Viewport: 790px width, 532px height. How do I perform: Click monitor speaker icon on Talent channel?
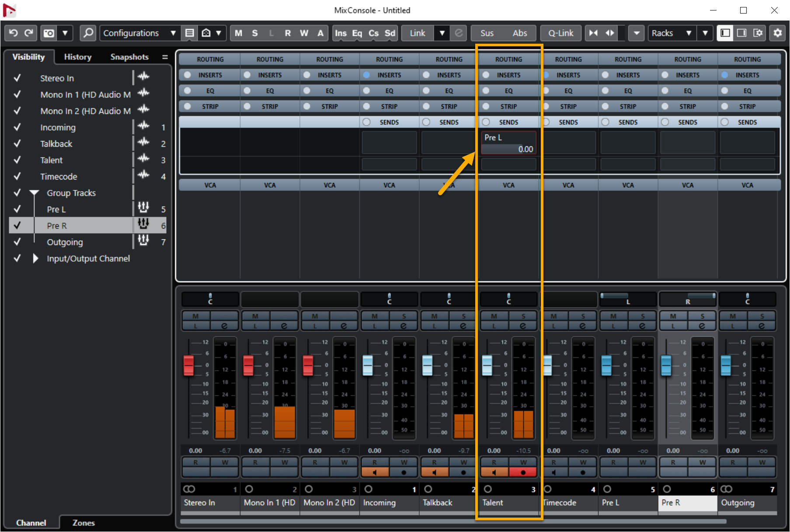tap(494, 472)
